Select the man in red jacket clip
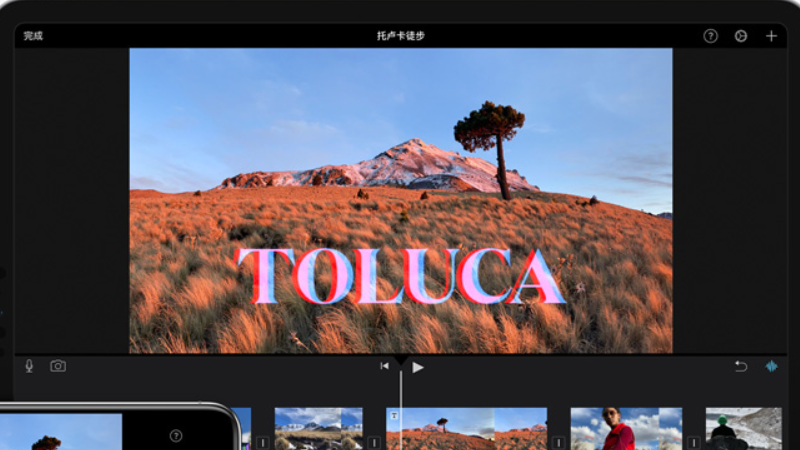 [x=626, y=429]
